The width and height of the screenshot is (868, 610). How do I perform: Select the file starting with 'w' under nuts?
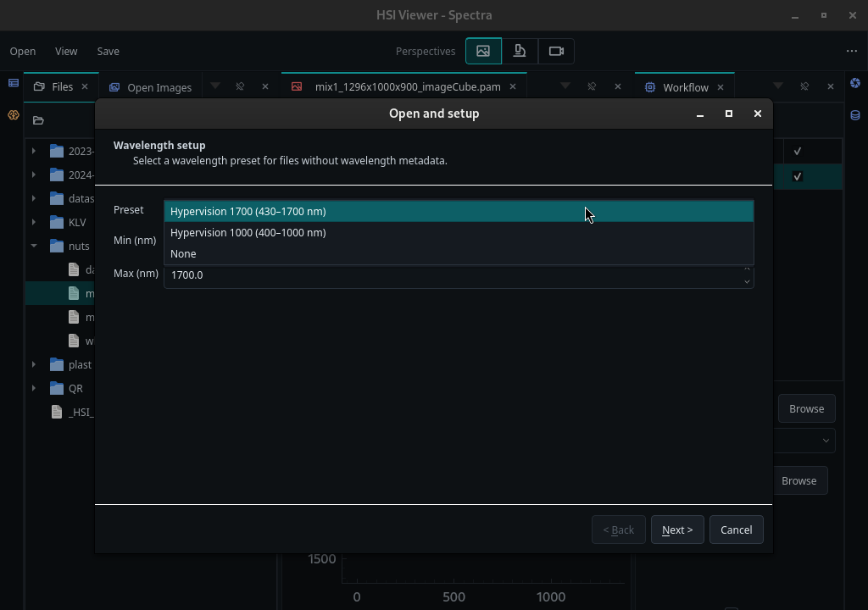click(81, 341)
